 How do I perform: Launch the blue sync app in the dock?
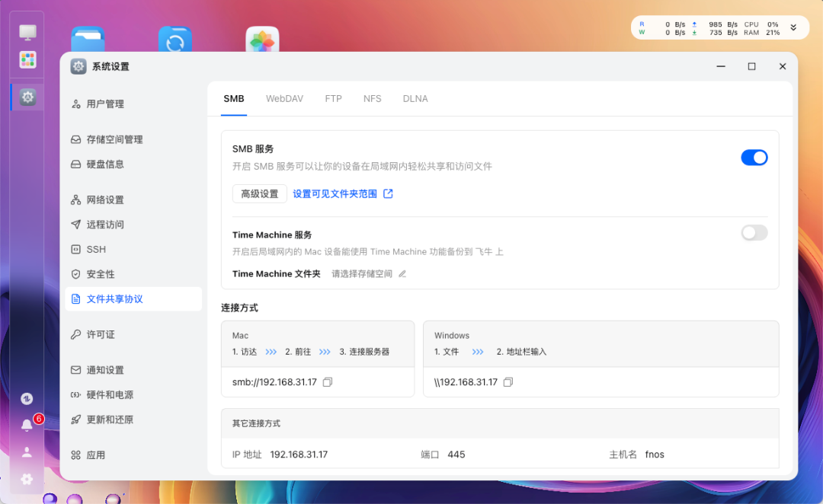[x=175, y=42]
